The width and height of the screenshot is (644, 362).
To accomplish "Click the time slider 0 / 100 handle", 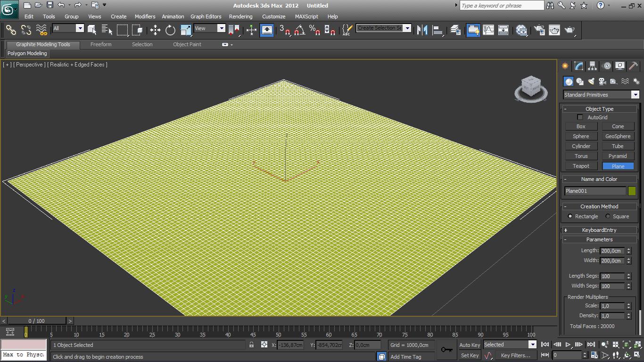I will [x=36, y=321].
